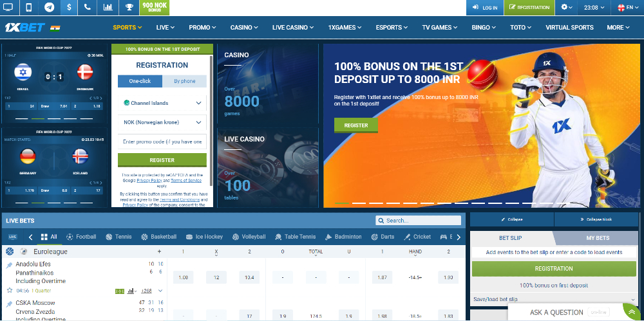Open the PROMO menu
The image size is (644, 321).
click(202, 28)
